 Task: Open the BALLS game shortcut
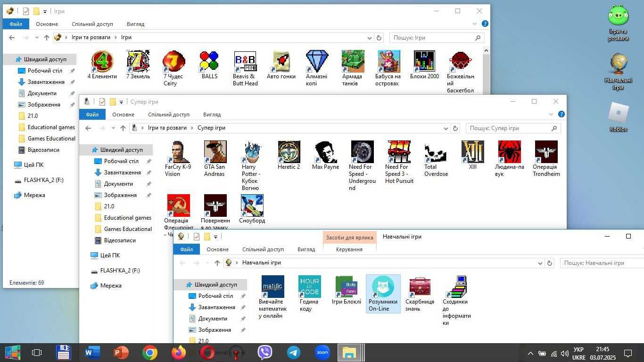point(209,66)
